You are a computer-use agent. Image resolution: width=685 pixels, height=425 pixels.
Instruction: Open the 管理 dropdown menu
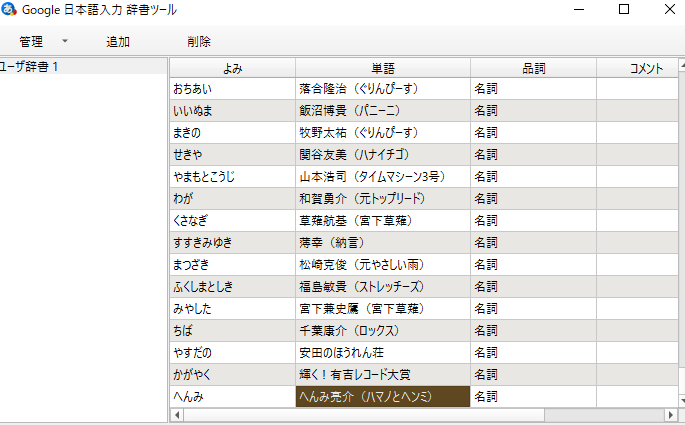[x=43, y=41]
